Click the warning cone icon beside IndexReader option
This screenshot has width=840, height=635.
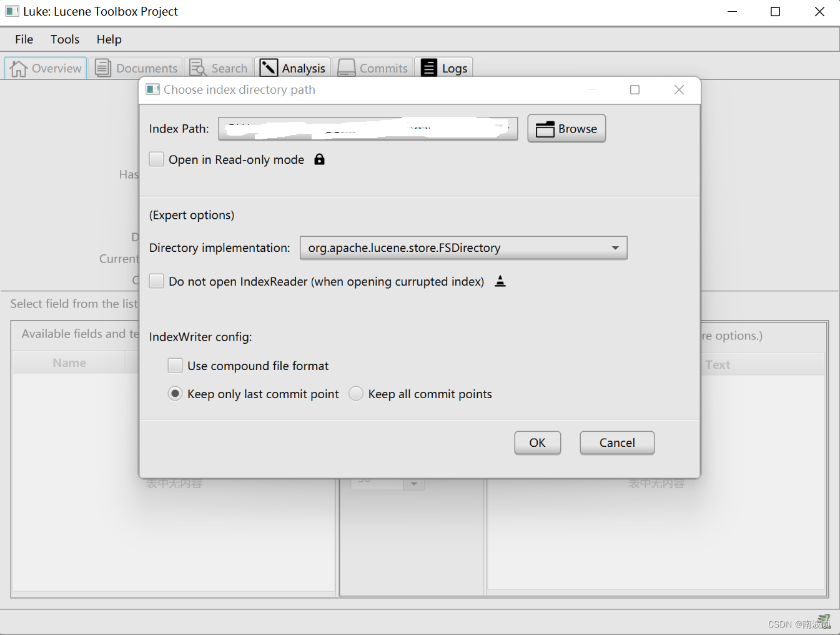pyautogui.click(x=500, y=281)
